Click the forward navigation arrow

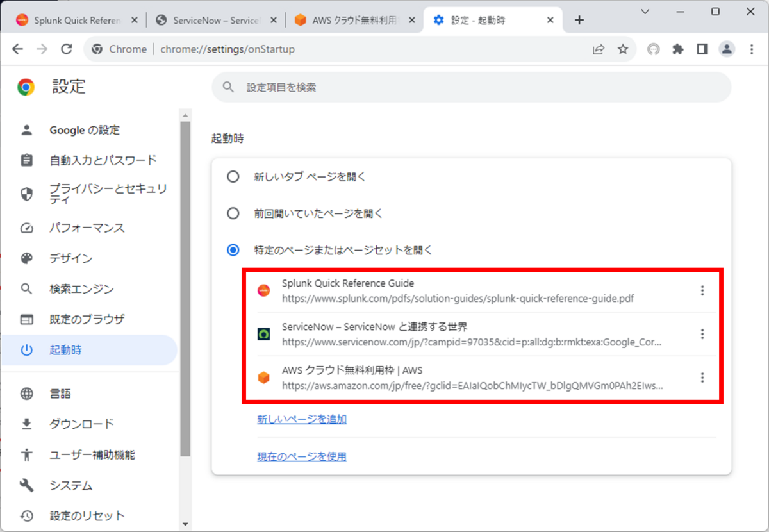(42, 49)
